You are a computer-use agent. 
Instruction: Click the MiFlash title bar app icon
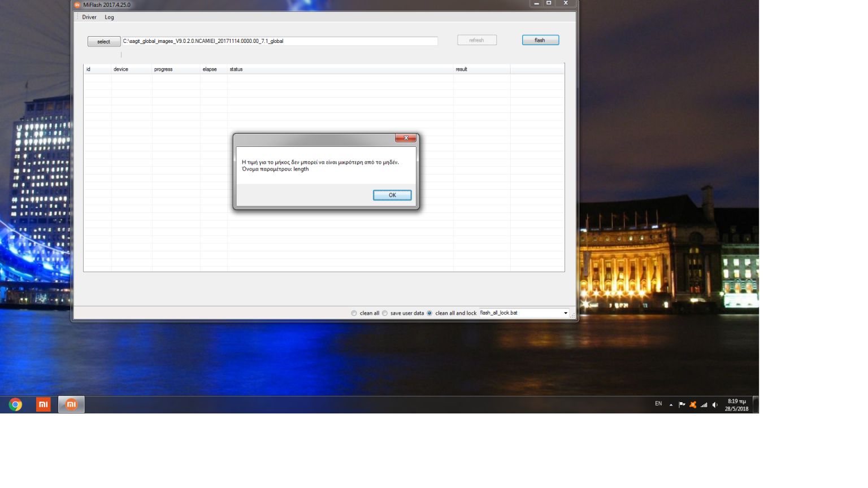click(77, 5)
